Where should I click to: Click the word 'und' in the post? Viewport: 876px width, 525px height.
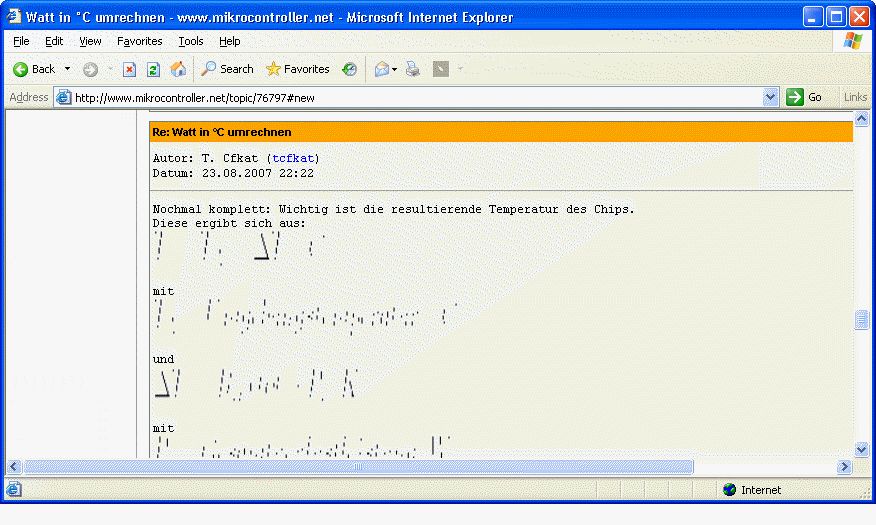click(x=163, y=360)
